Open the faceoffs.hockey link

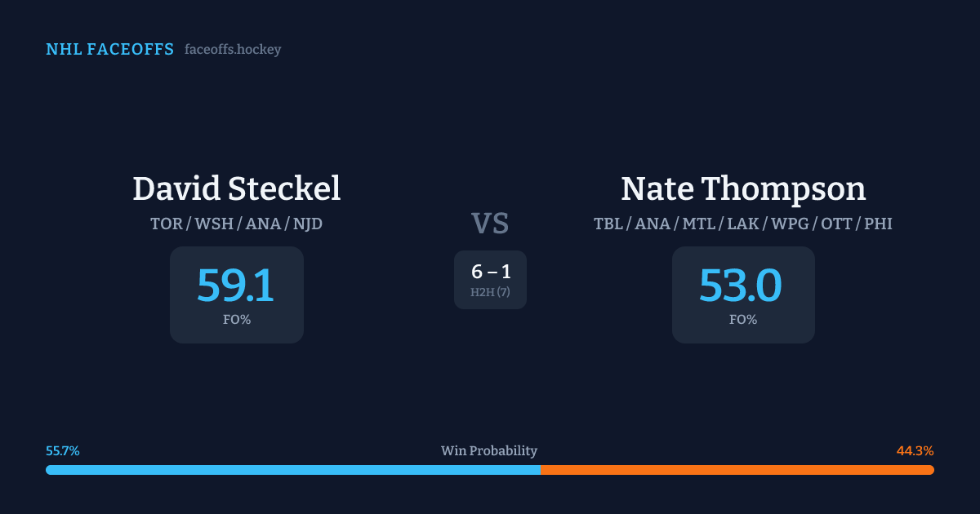(233, 50)
